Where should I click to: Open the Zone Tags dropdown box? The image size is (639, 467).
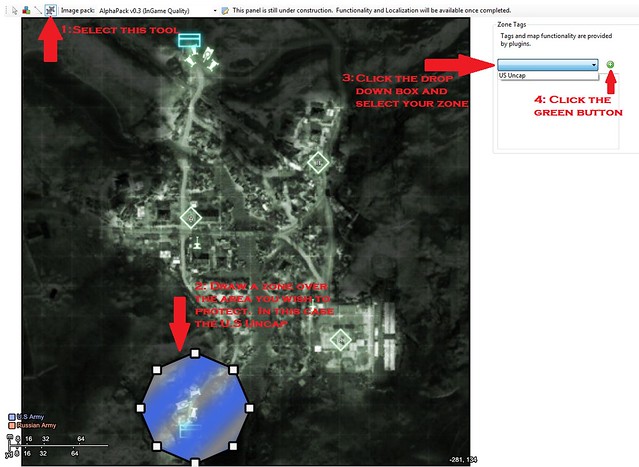pyautogui.click(x=547, y=64)
